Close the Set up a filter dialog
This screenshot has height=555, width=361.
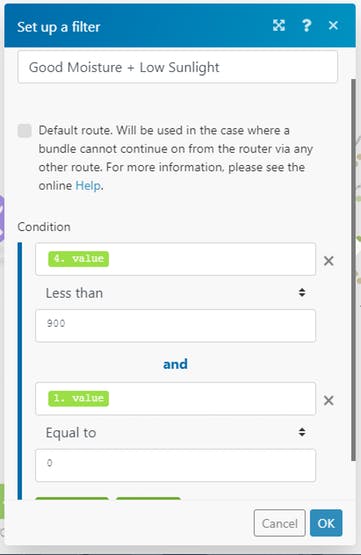pyautogui.click(x=333, y=25)
